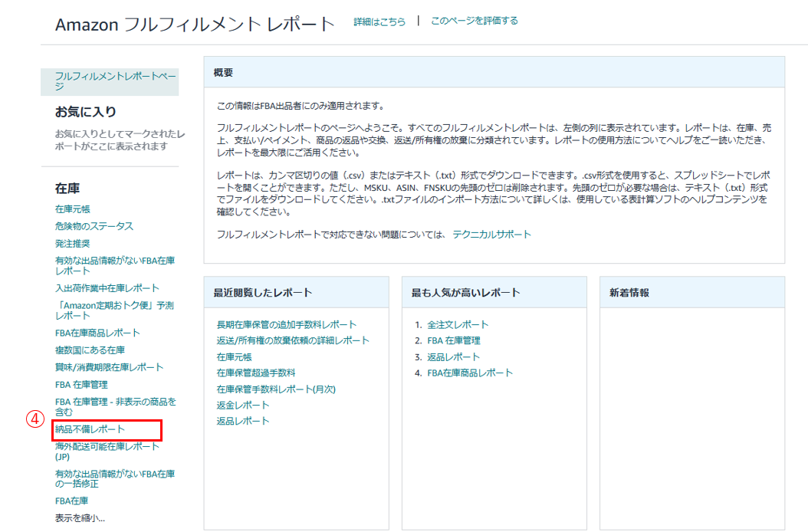The image size is (808, 532).
Task: Open 「Amazon定期おトク便」予測レポート
Action: click(114, 310)
